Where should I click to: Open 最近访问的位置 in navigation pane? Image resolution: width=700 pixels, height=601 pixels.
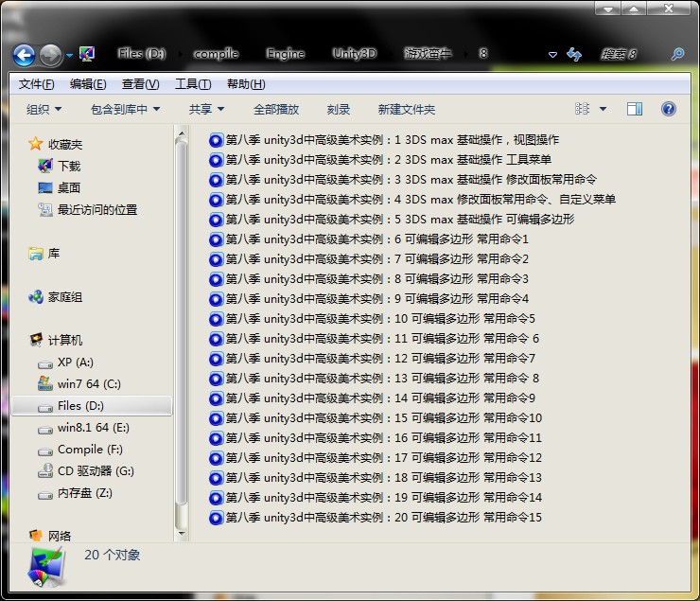(87, 210)
